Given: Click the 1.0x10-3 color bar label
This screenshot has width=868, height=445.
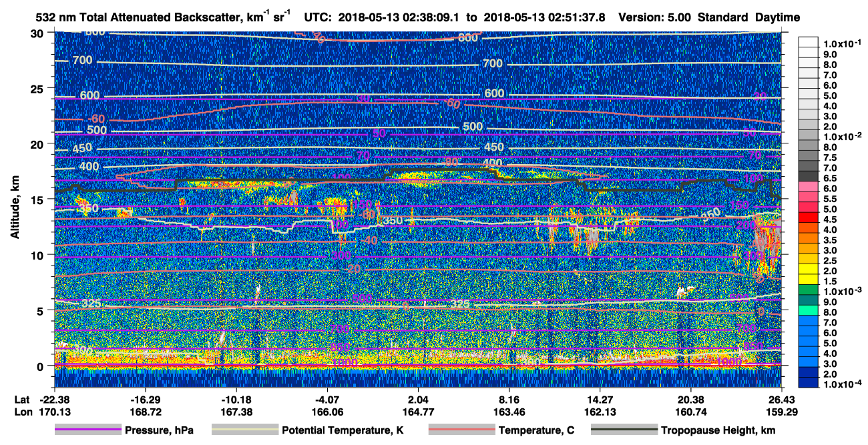Looking at the screenshot, I should (x=844, y=291).
